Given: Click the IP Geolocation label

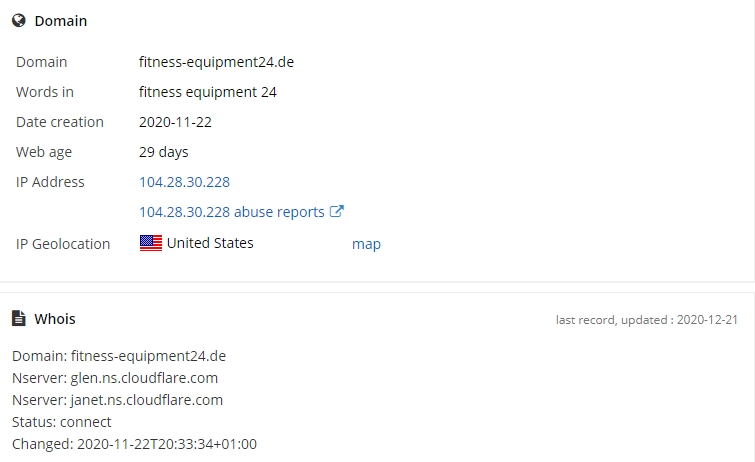Looking at the screenshot, I should (x=63, y=244).
